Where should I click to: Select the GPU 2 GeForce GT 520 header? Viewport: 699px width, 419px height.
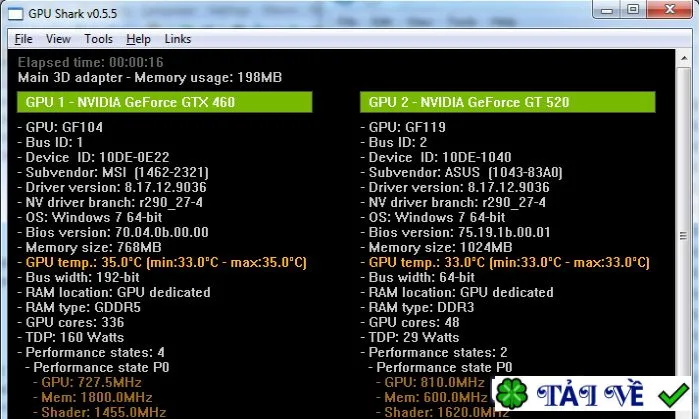(x=508, y=102)
